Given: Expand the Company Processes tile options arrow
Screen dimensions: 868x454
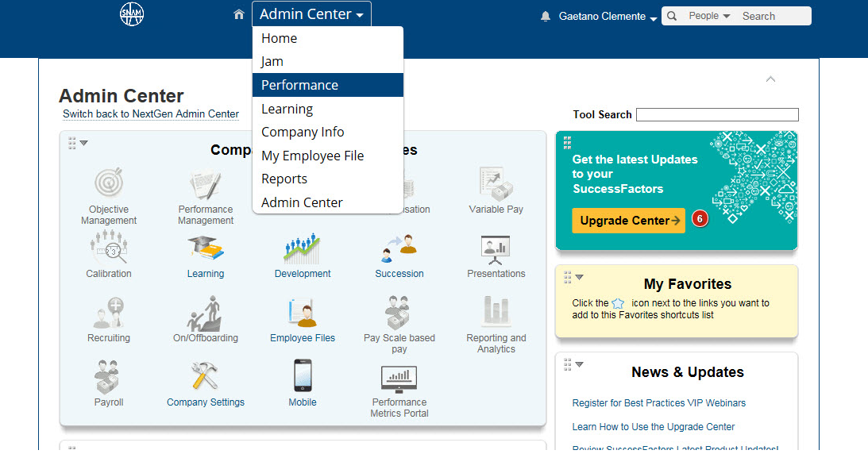Looking at the screenshot, I should coord(83,143).
